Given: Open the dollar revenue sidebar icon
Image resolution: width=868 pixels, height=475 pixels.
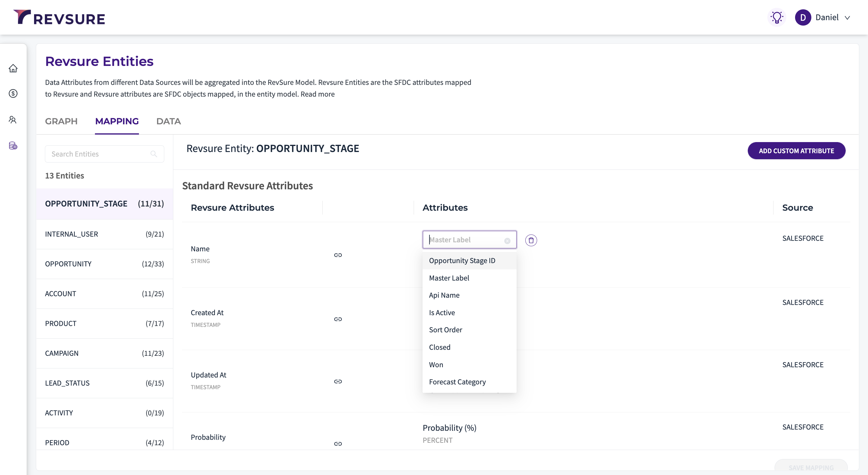Looking at the screenshot, I should 13,94.
